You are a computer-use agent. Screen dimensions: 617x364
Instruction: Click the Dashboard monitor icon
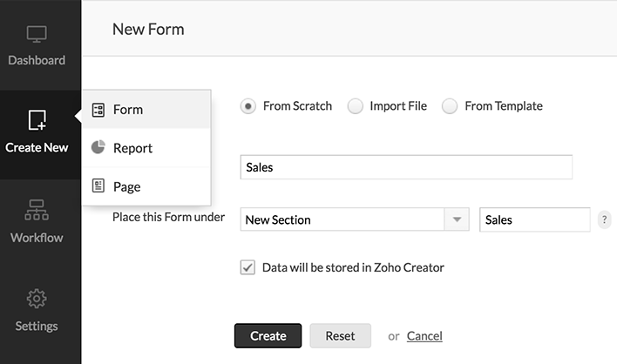tap(37, 35)
